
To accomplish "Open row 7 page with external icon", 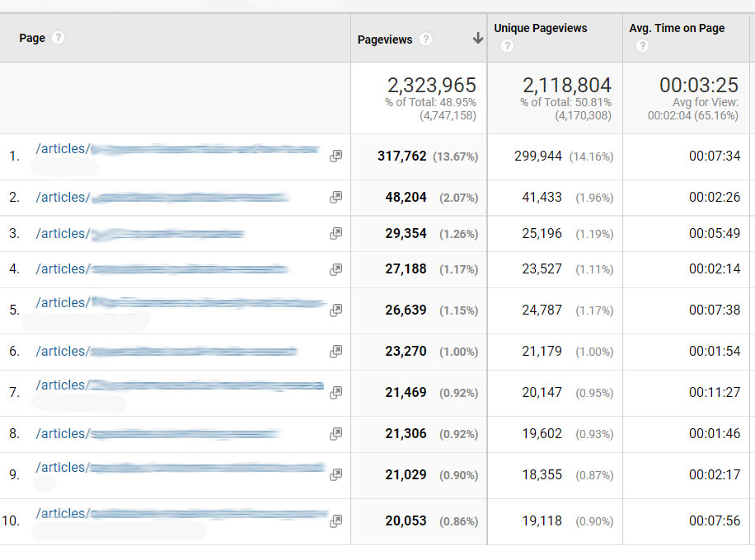I will 335,393.
